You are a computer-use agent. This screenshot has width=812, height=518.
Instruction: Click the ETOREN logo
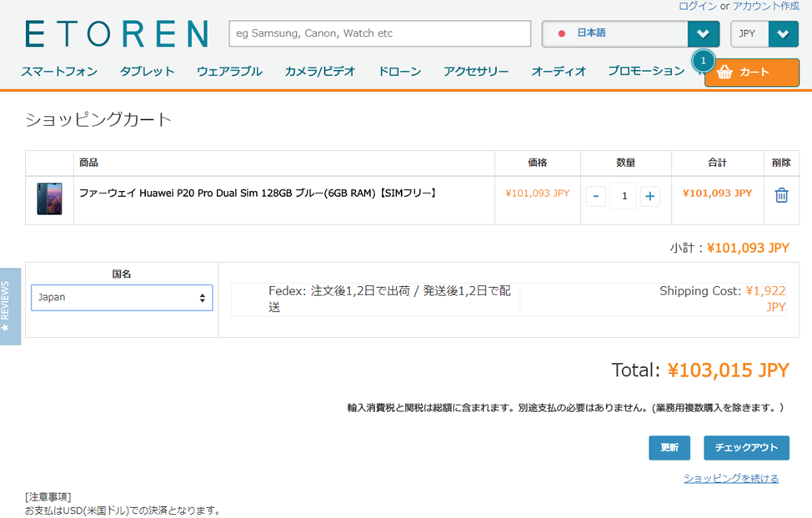pyautogui.click(x=117, y=33)
